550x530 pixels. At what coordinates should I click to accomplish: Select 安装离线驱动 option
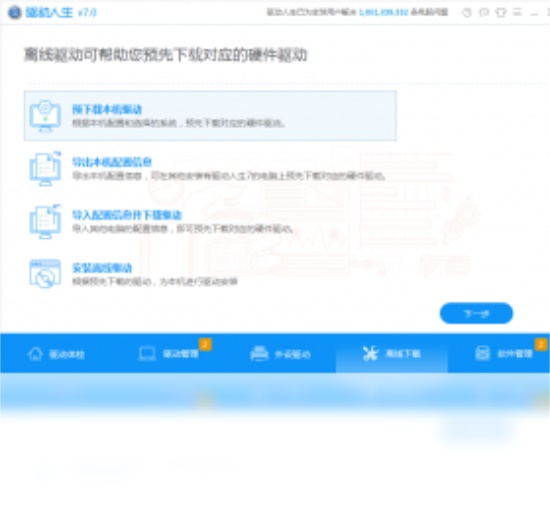pos(210,274)
